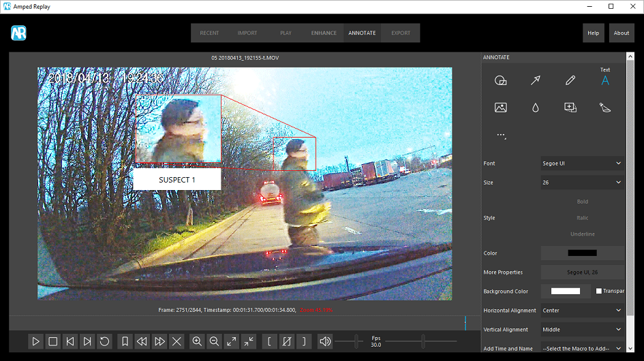Select the Spotlight annotation tool
644x361 pixels.
[604, 107]
